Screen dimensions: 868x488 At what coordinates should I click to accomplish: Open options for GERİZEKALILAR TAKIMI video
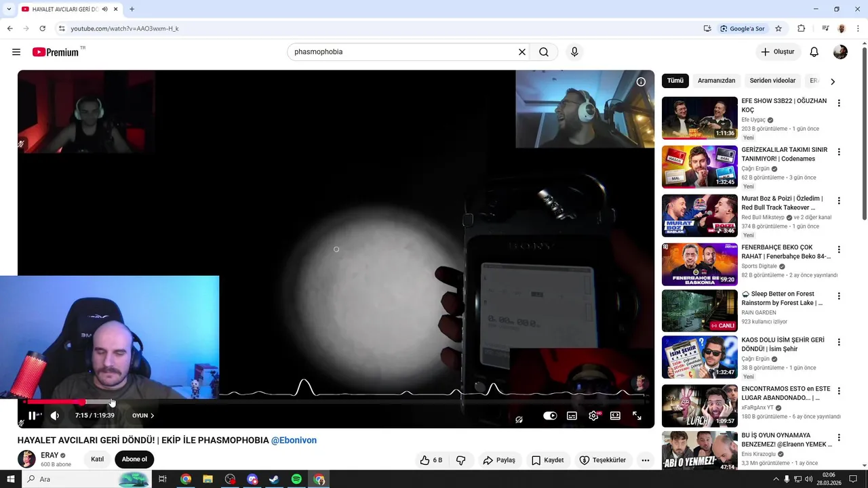click(839, 152)
